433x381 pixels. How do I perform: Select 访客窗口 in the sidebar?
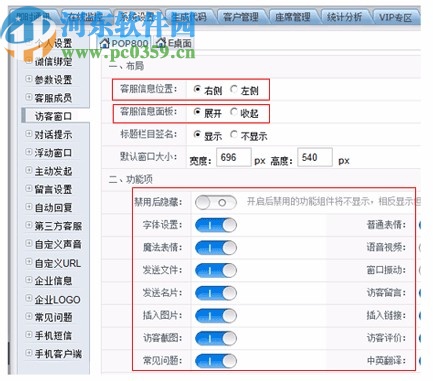pos(53,116)
